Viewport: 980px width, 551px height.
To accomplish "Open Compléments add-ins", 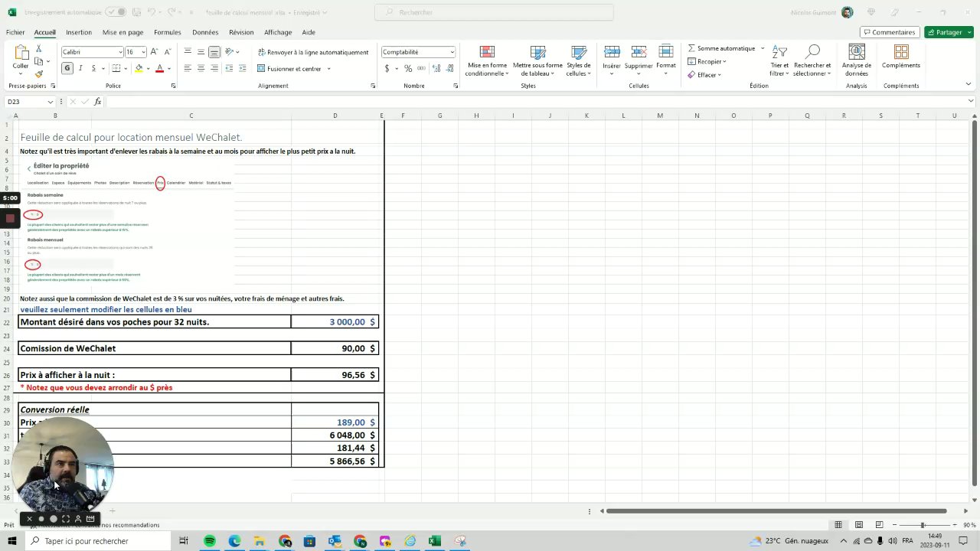I will click(x=901, y=56).
